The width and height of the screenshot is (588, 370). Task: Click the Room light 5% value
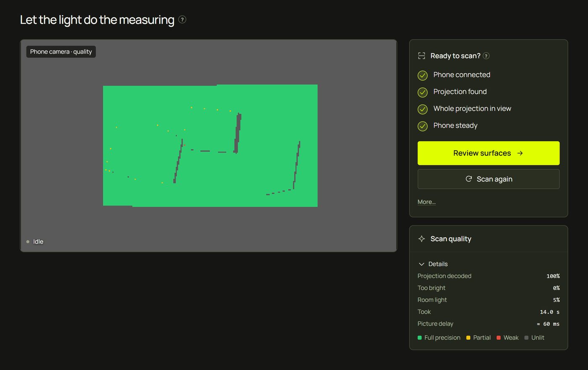(556, 300)
